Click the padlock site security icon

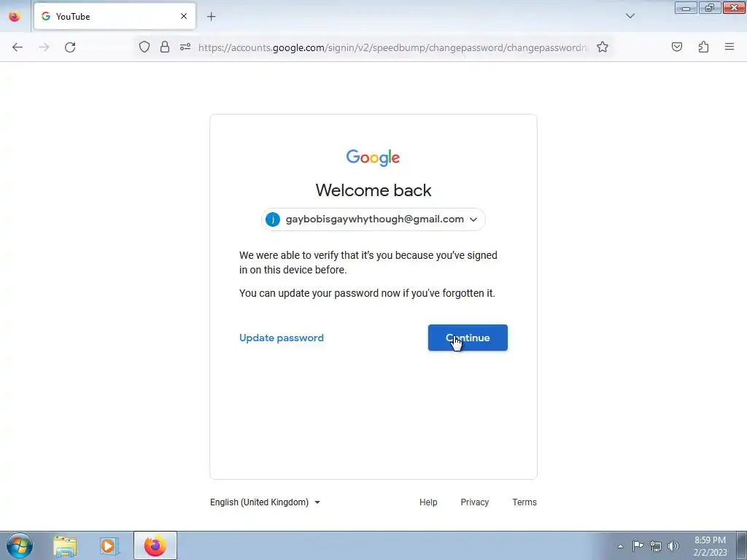tap(165, 47)
